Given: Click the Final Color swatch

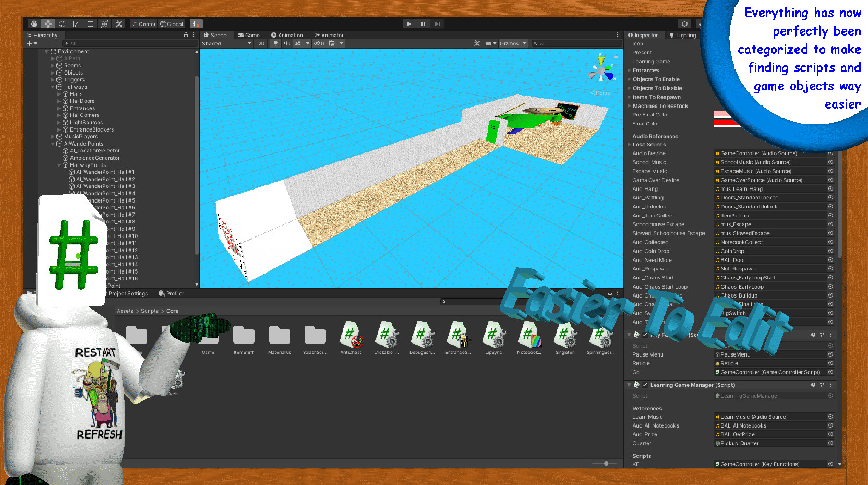Looking at the screenshot, I should (x=727, y=123).
